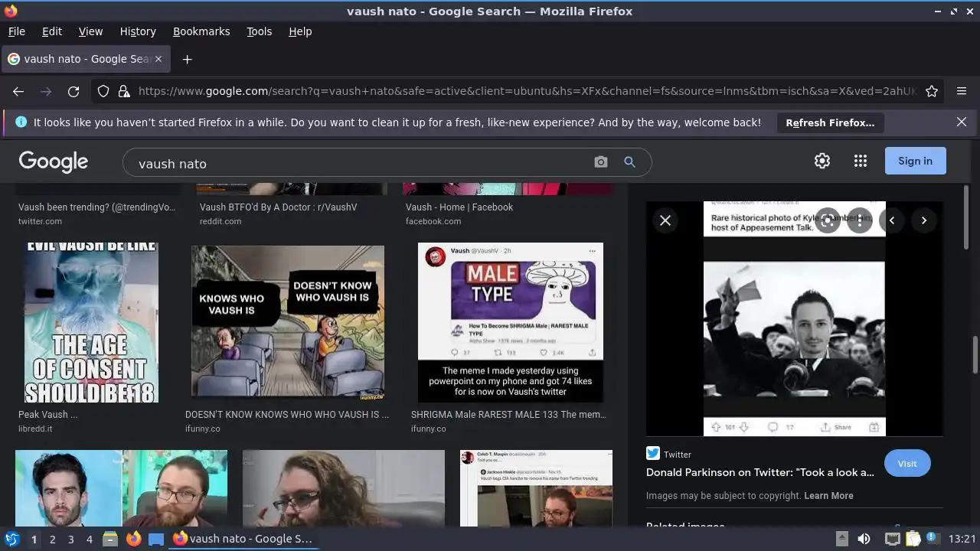Screen dimensions: 980x551
Task: Open the Google apps grid
Action: [861, 161]
